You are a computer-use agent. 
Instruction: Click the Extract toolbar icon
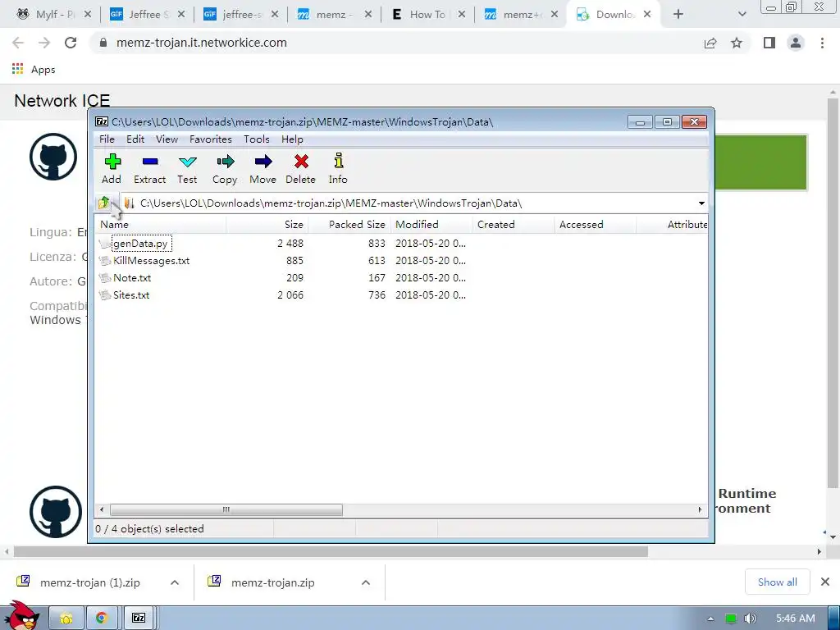[149, 169]
